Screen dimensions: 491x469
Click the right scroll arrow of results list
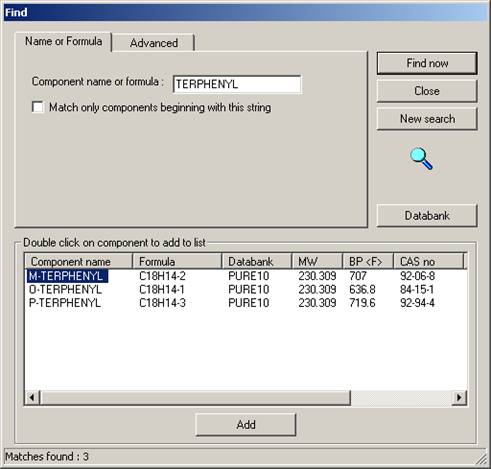pos(459,397)
